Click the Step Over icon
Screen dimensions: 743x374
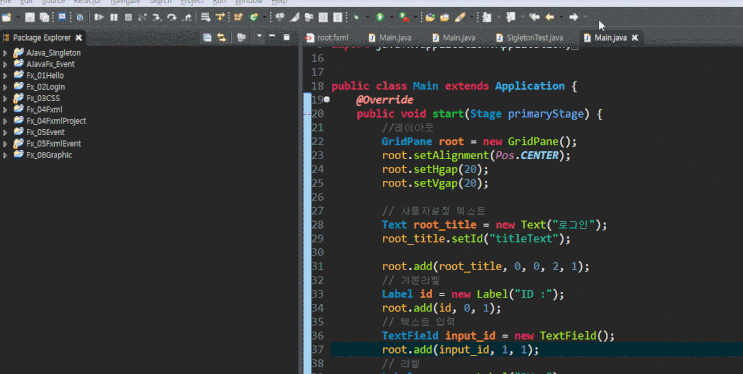tap(172, 18)
